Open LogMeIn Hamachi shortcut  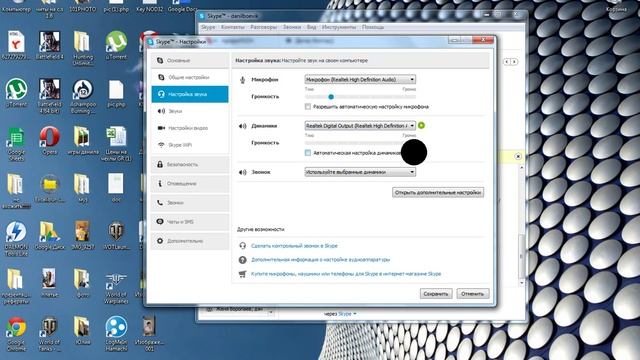point(116,334)
